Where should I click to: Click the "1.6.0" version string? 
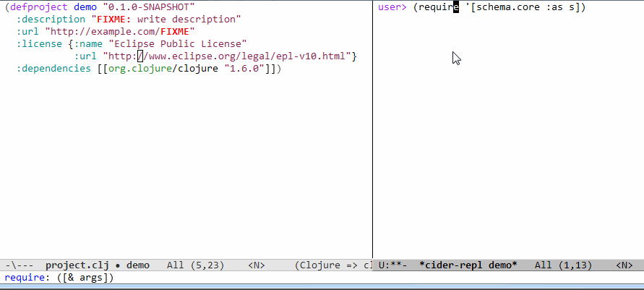coord(244,69)
